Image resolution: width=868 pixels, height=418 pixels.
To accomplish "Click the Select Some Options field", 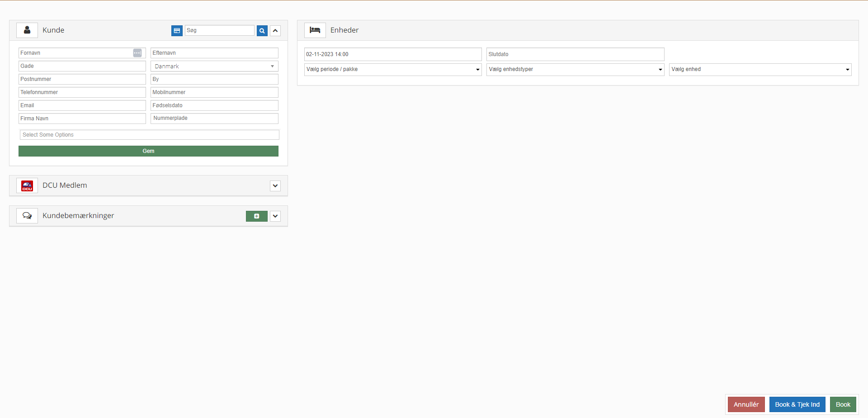I will [x=149, y=135].
